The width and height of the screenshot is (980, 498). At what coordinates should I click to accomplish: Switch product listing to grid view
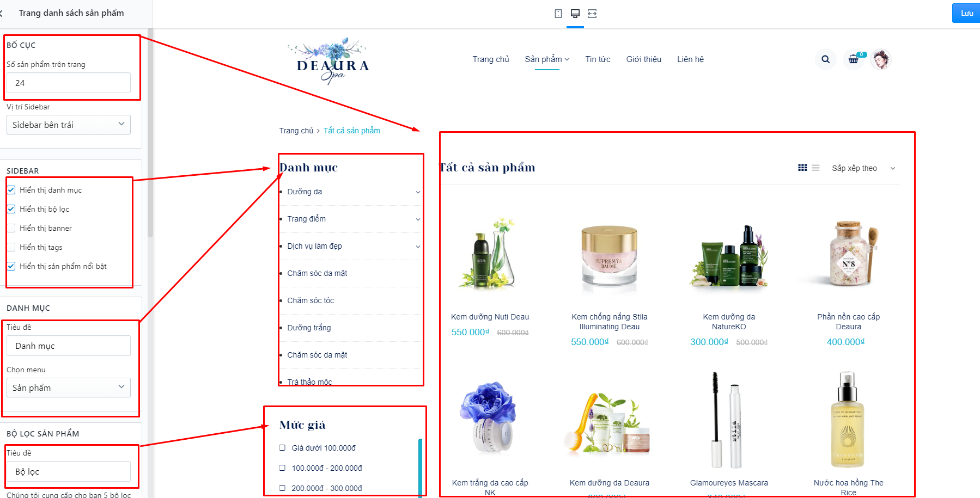(x=802, y=168)
